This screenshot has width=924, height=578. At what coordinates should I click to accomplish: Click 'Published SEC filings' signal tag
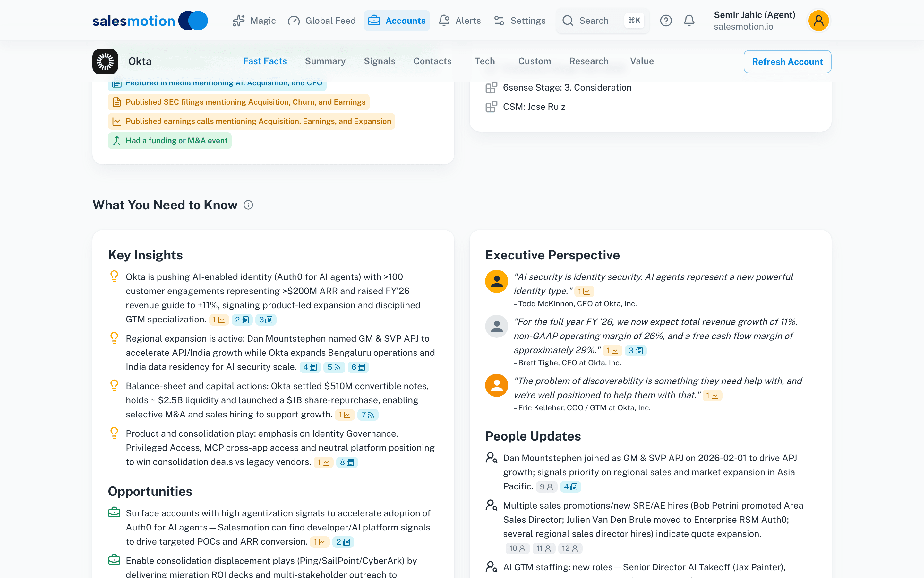[x=238, y=102]
